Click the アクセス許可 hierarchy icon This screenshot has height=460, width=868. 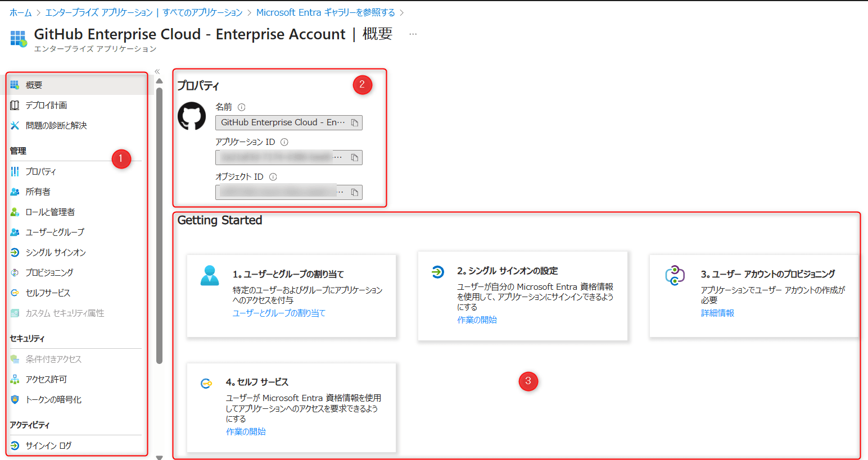click(15, 379)
